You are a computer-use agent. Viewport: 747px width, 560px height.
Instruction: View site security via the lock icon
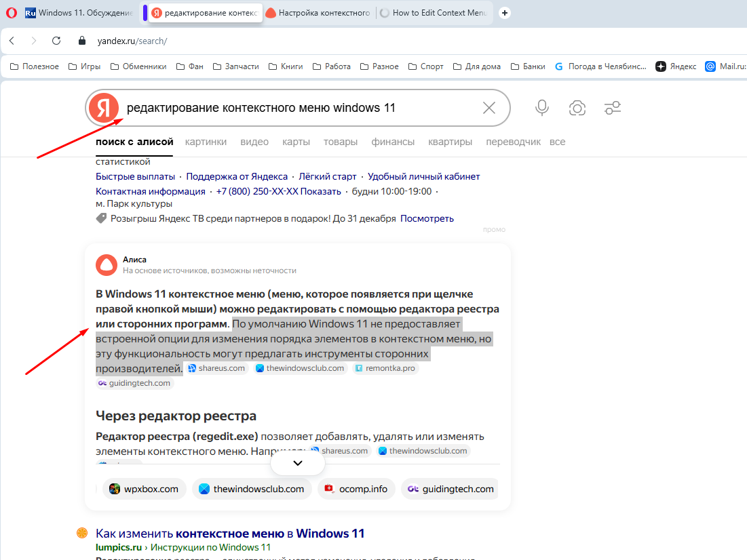[x=81, y=40]
